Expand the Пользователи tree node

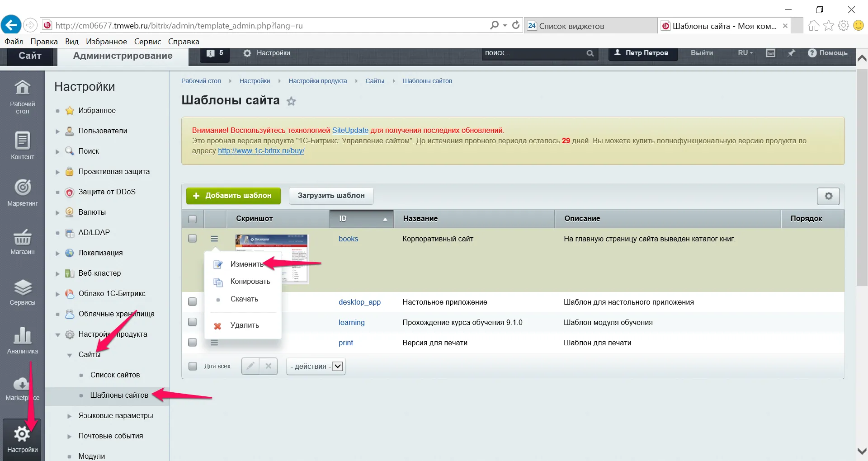tap(57, 131)
